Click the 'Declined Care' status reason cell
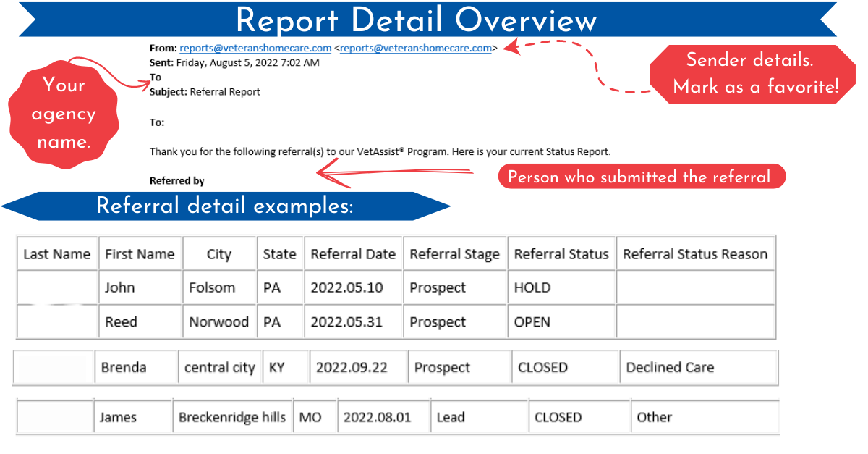 coord(670,367)
